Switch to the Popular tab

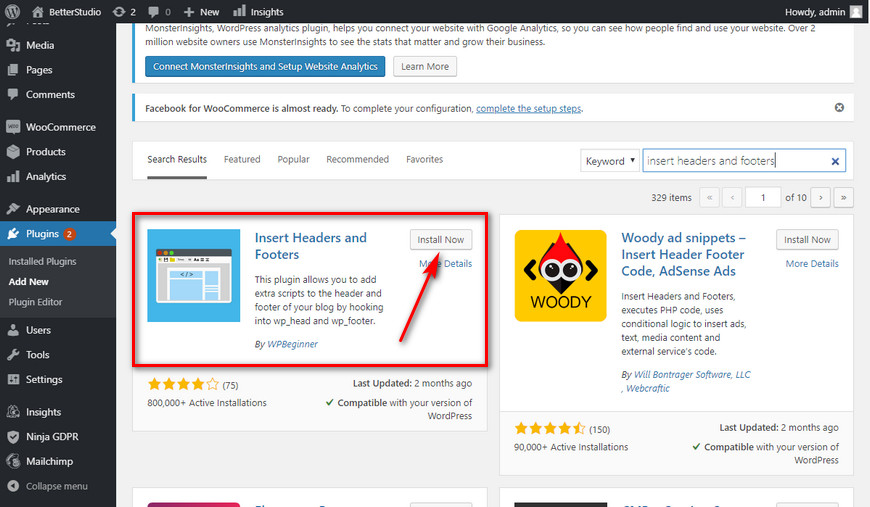click(294, 160)
